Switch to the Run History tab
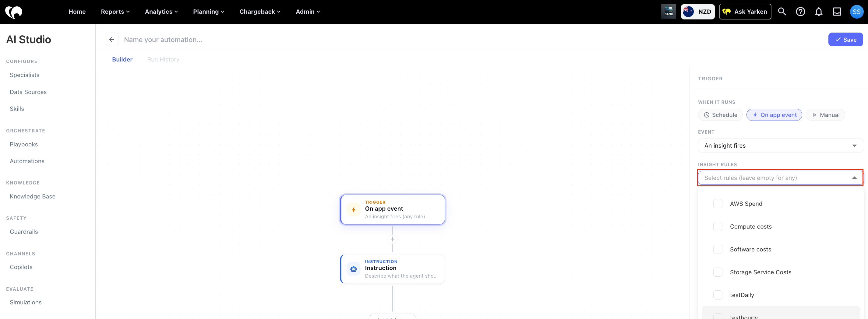Screen dimensions: 868x319 click(163, 60)
